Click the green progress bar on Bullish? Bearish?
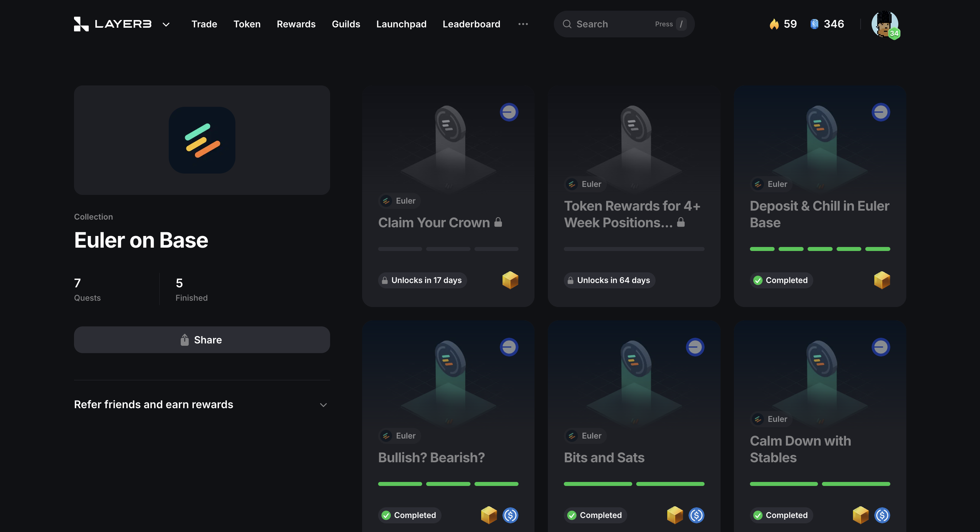 pos(448,484)
